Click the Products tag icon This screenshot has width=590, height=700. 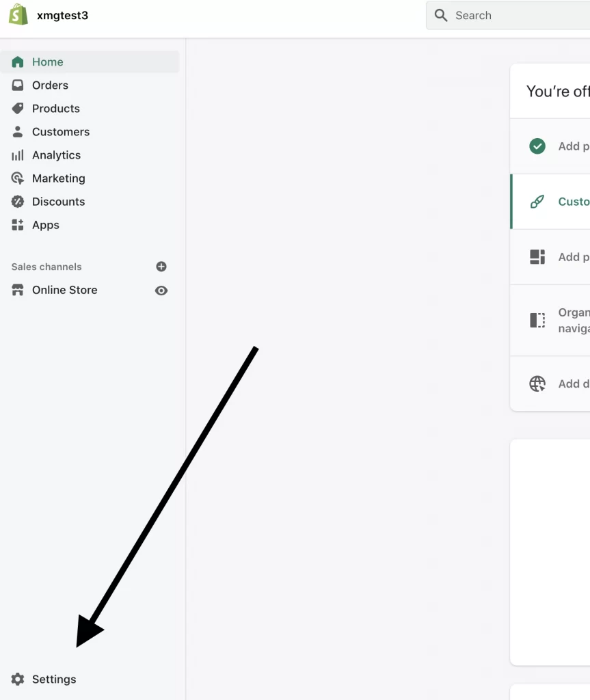pyautogui.click(x=17, y=109)
